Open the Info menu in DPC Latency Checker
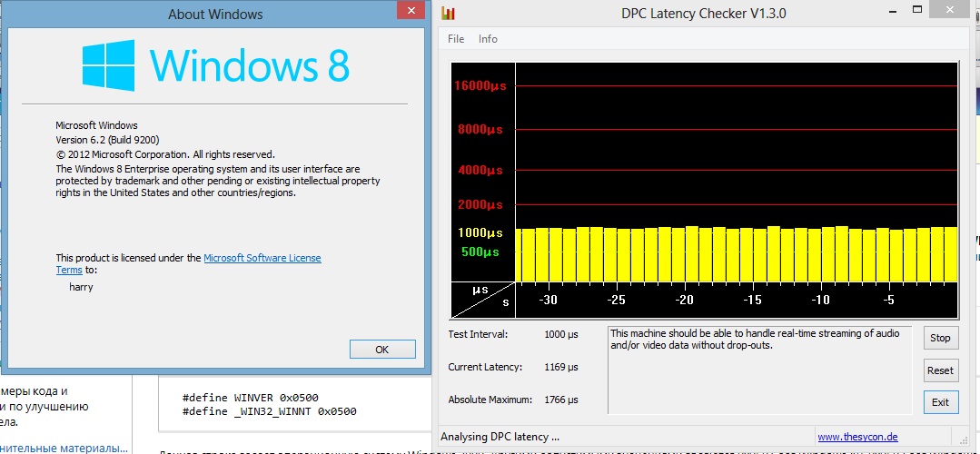Screen dimensions: 980x454 coord(488,39)
